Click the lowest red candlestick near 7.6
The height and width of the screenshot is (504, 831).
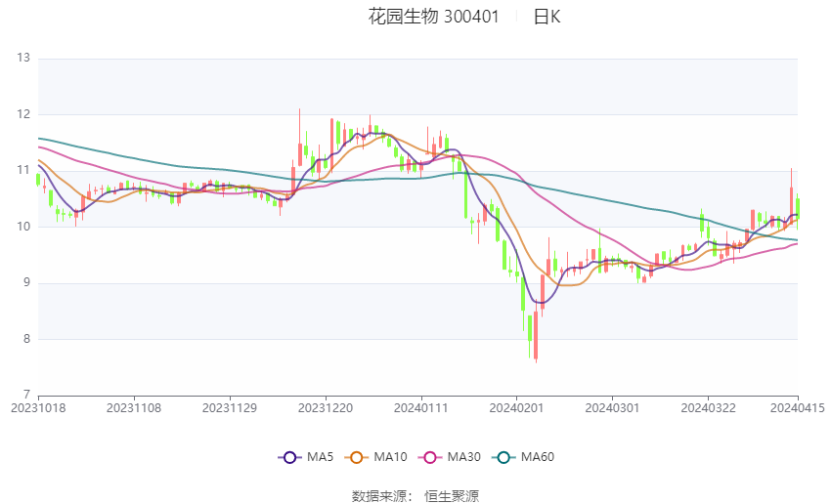click(536, 337)
